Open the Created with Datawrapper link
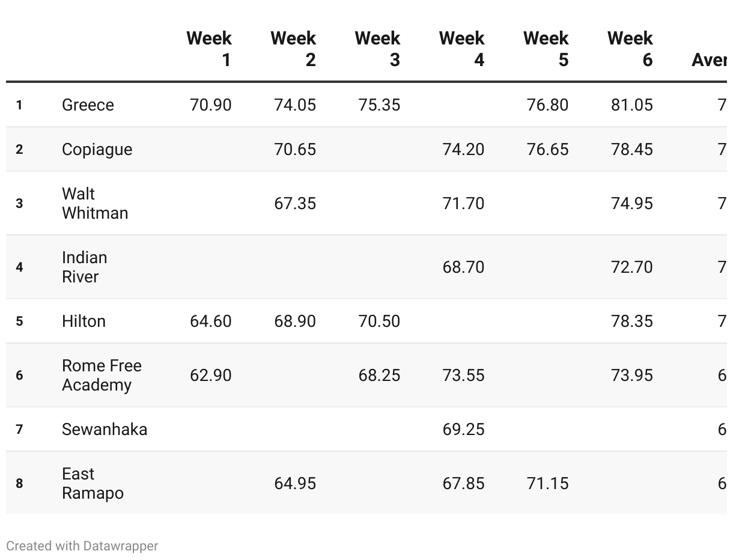Viewport: 733px width, 560px height. (x=82, y=546)
